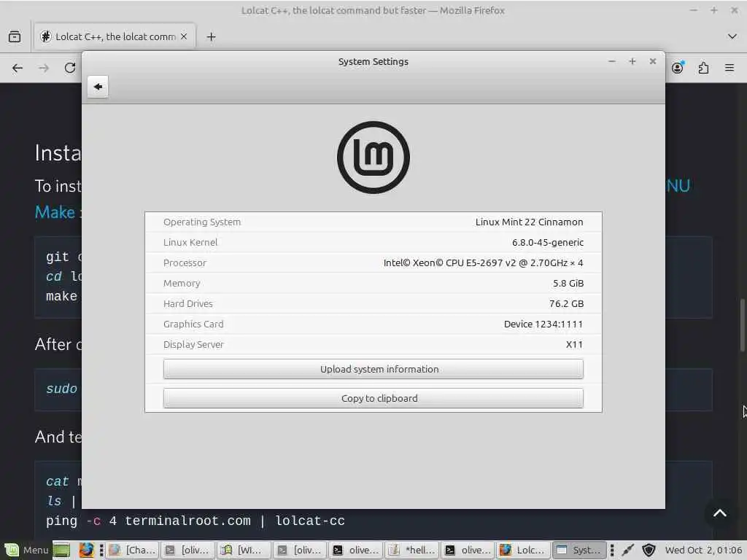Click the webpage scroll-to-top arrow button

pos(720,513)
